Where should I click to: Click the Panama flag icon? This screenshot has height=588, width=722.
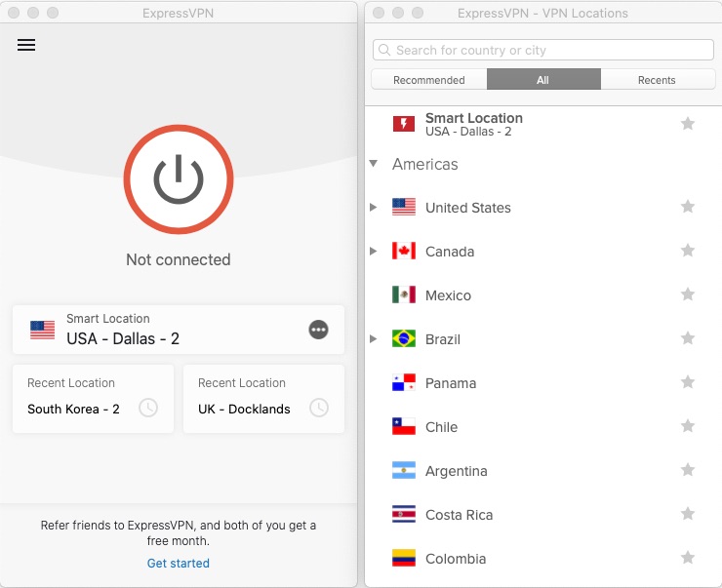[404, 382]
